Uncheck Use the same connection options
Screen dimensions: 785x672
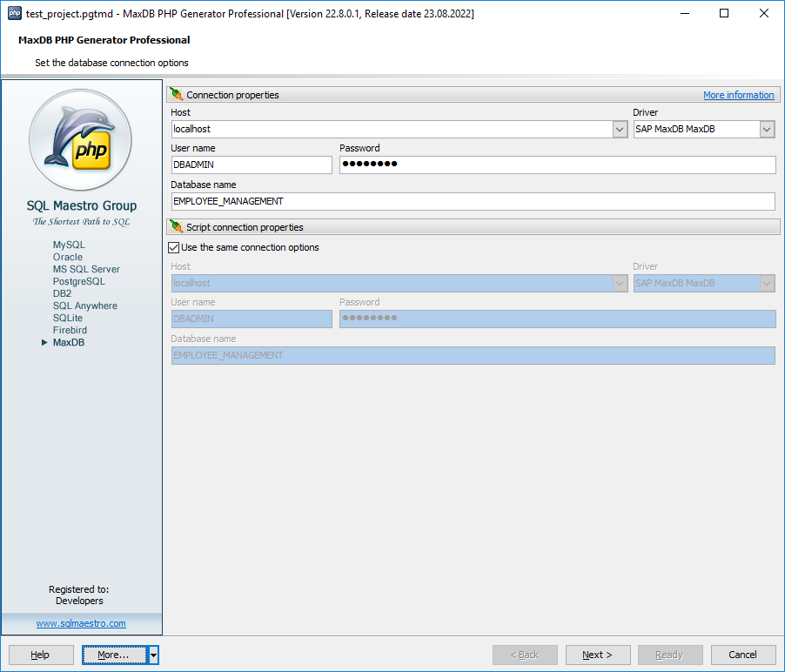(174, 248)
